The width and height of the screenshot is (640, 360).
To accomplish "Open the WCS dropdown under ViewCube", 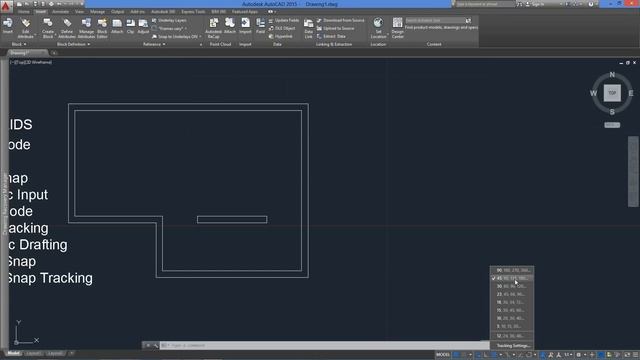I will click(x=612, y=125).
